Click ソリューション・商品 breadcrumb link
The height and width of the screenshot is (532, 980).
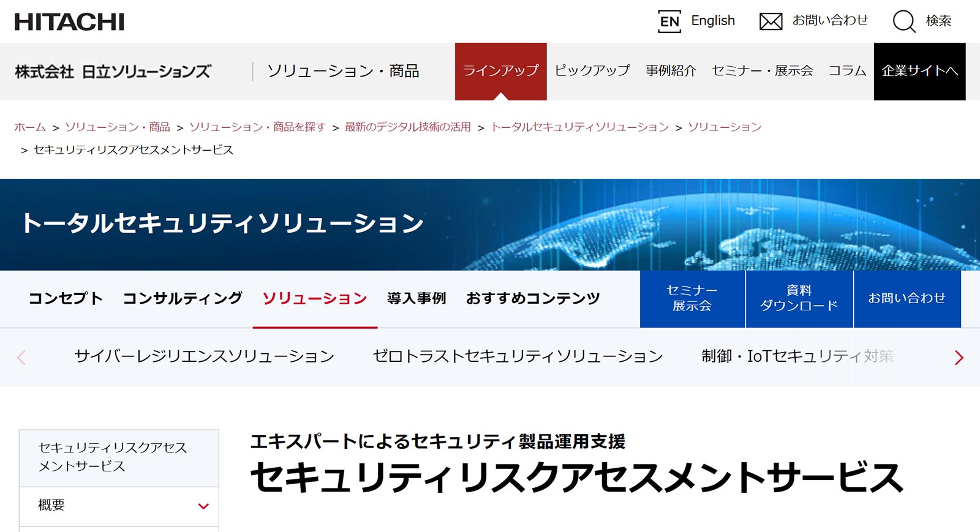118,127
